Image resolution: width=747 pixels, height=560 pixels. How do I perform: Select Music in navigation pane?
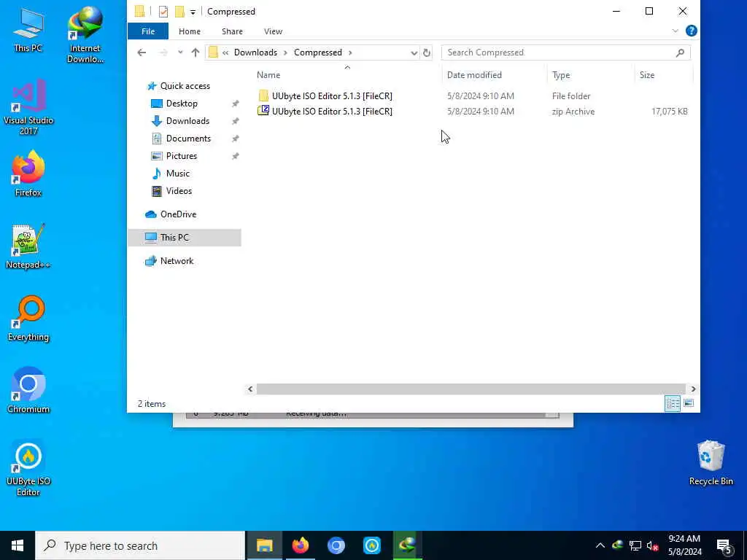coord(178,174)
